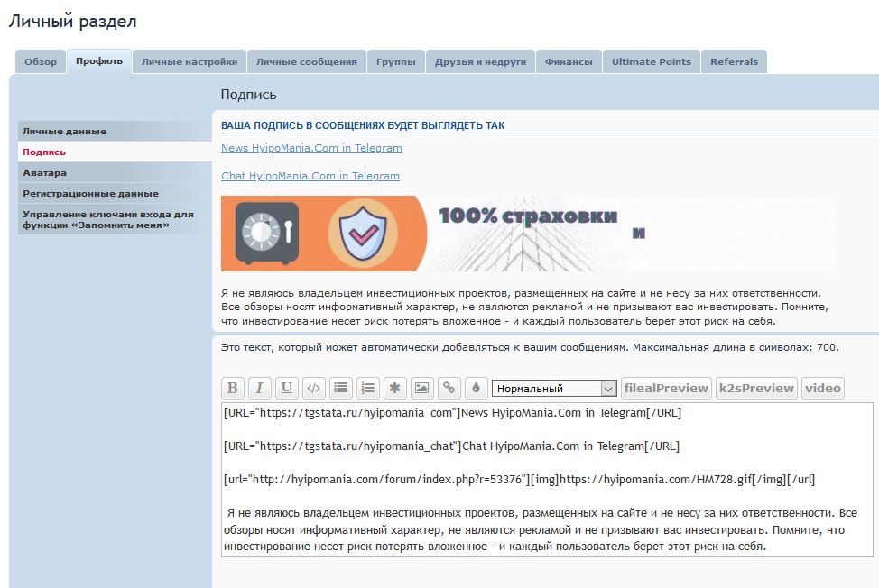Apply italic formatting button

point(260,388)
